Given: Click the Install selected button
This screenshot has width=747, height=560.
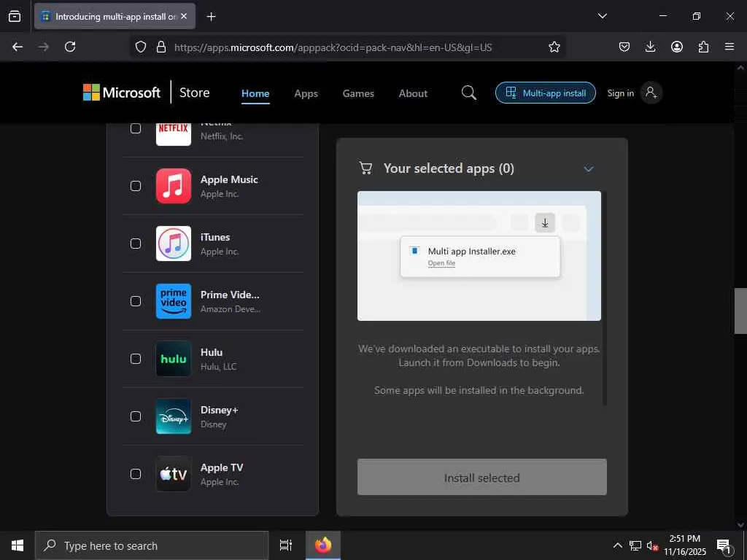Looking at the screenshot, I should 481,477.
